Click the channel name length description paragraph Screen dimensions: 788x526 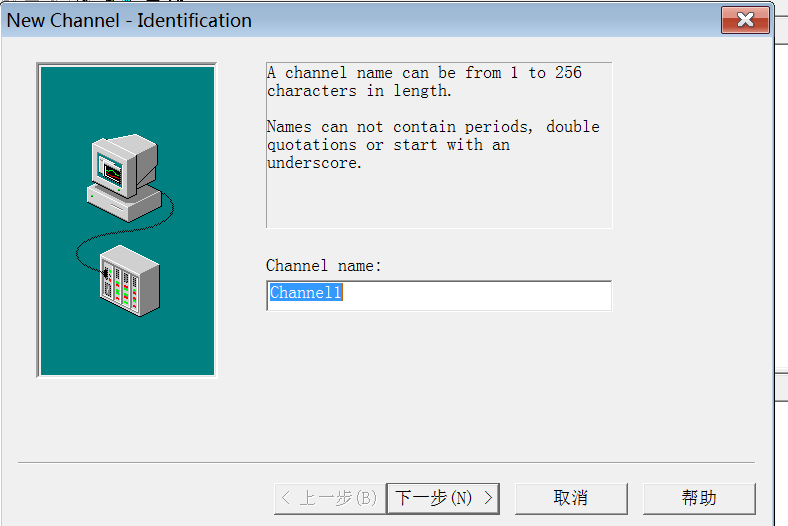[x=424, y=82]
